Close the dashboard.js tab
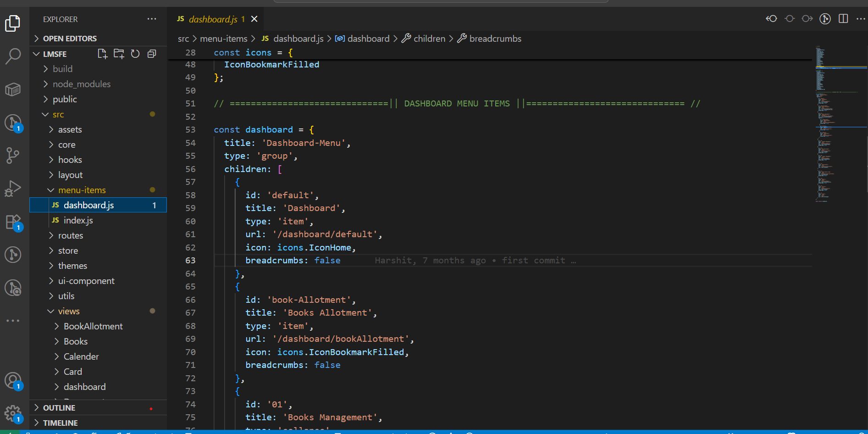 pyautogui.click(x=254, y=19)
